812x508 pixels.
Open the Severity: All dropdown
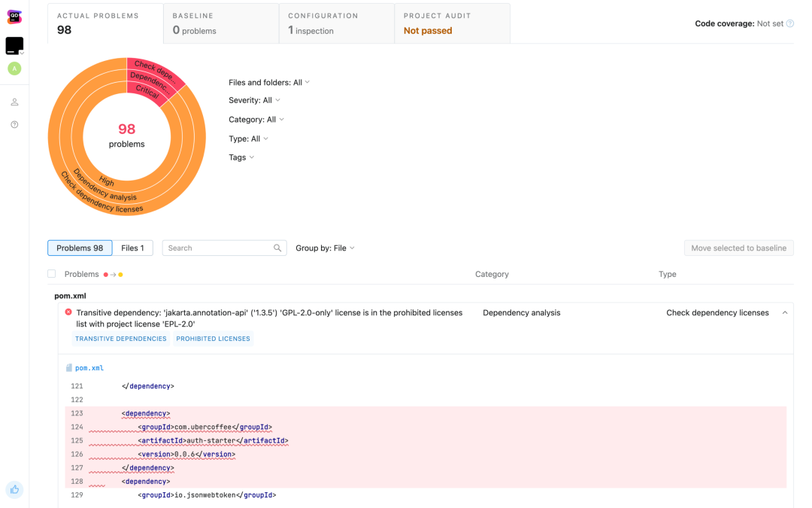point(254,100)
